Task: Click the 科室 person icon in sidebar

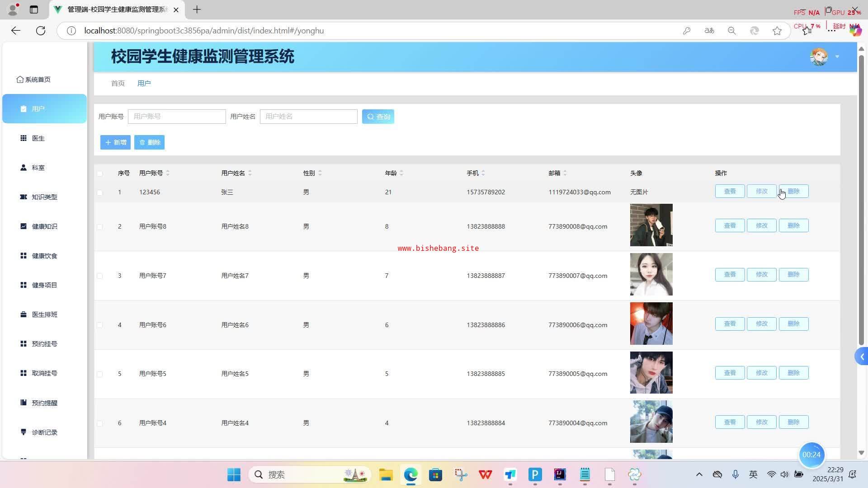Action: pyautogui.click(x=24, y=168)
